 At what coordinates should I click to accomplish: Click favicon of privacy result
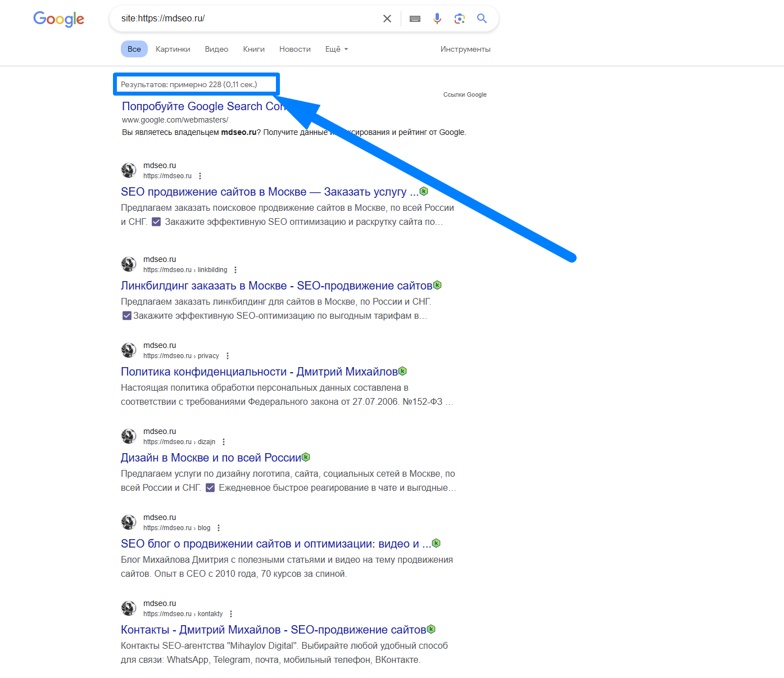coord(129,350)
